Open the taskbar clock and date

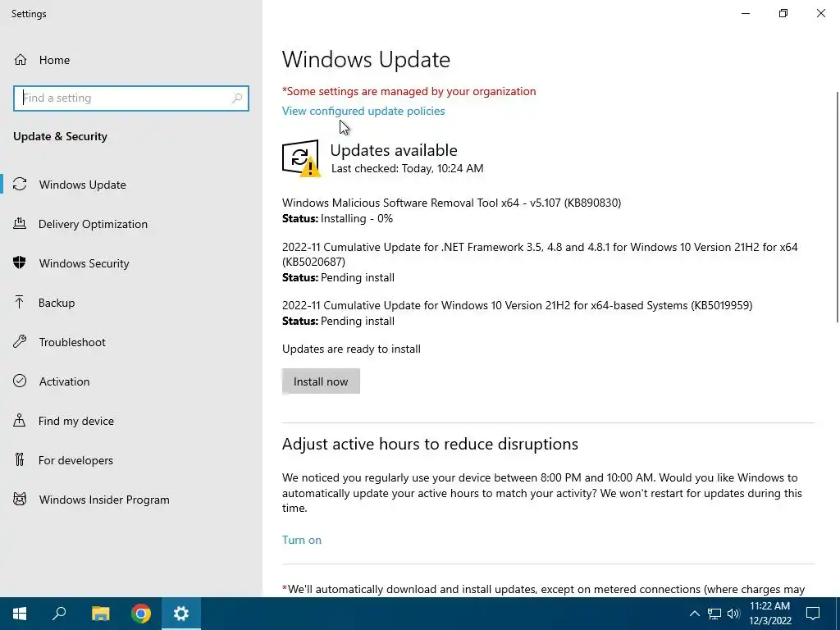769,614
